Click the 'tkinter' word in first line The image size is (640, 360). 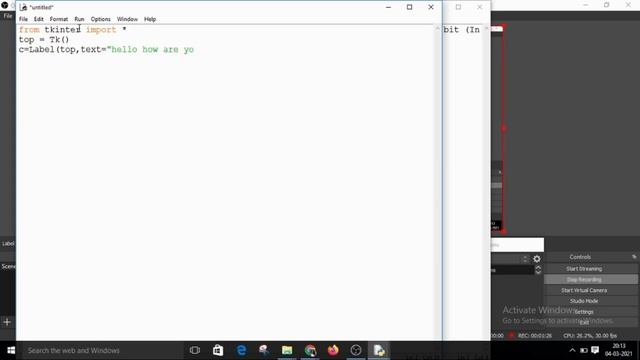point(62,29)
